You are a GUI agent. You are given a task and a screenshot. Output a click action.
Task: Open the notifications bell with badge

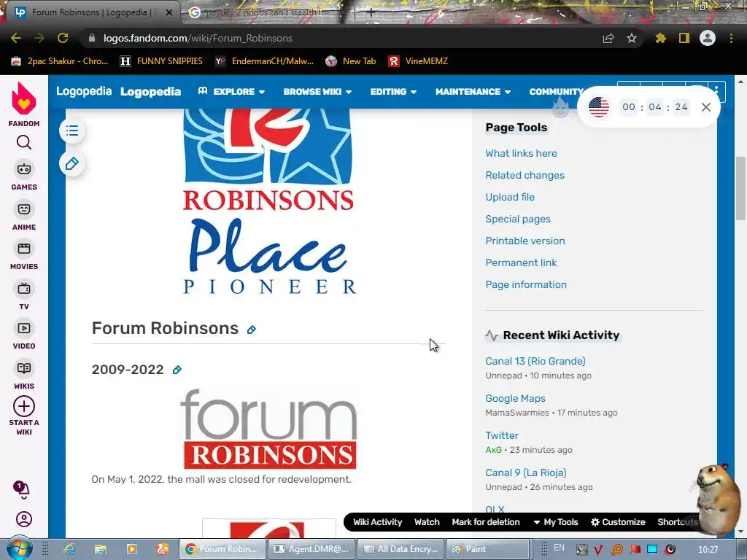tap(21, 489)
